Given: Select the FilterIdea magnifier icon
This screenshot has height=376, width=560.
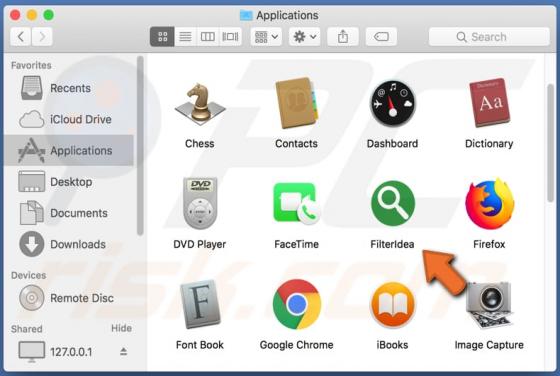Looking at the screenshot, I should tap(393, 203).
